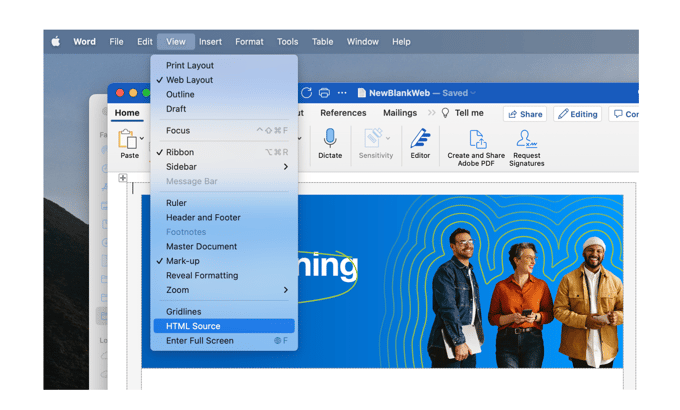Click the Dictate microphone icon
The width and height of the screenshot is (680, 410).
330,139
